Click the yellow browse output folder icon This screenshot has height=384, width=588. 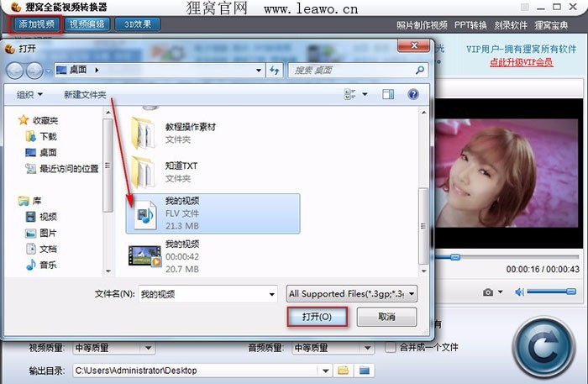[x=343, y=371]
